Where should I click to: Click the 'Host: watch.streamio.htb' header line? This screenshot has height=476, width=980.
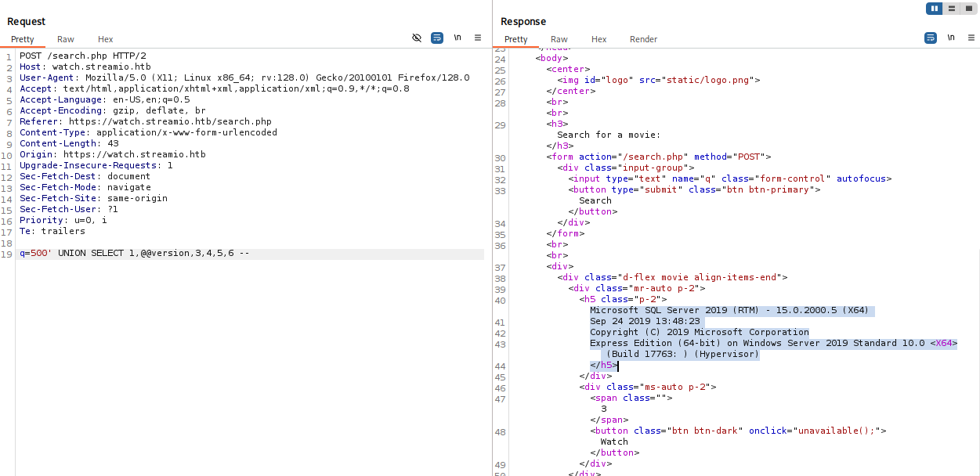click(x=85, y=67)
